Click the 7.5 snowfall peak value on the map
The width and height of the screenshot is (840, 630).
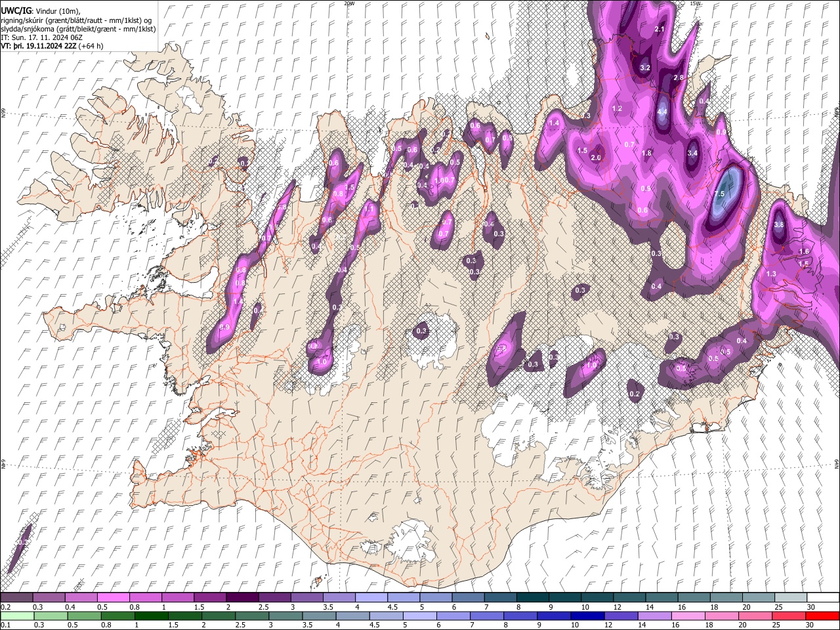pos(719,194)
